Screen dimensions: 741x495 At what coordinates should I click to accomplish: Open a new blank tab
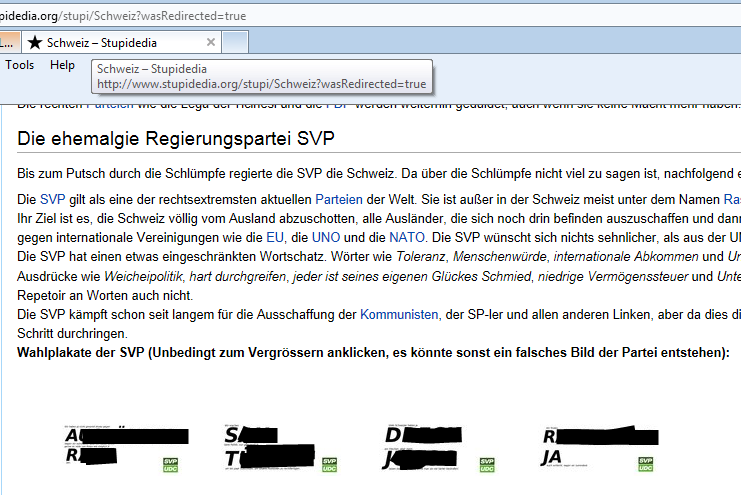[x=235, y=43]
